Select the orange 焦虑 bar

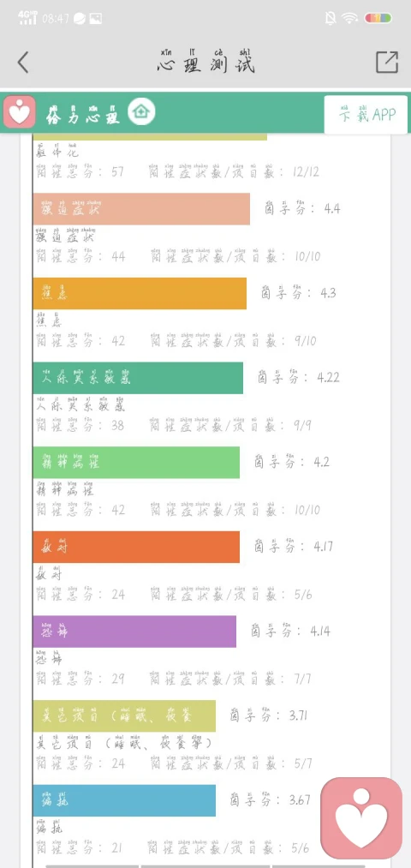(x=140, y=293)
